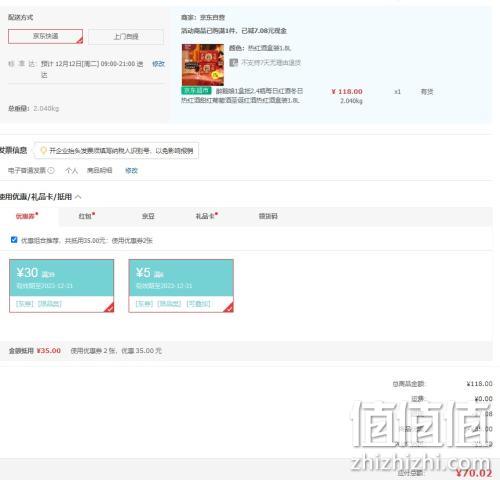Click the ¥0.00 shipping fee value
The image size is (500, 480).
pos(483,399)
